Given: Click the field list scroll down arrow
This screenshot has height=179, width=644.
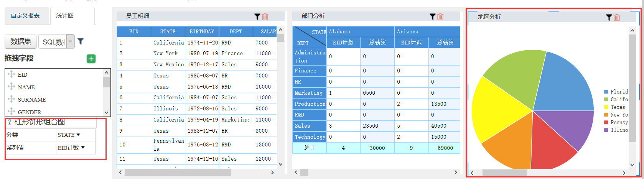Looking at the screenshot, I should [x=107, y=112].
